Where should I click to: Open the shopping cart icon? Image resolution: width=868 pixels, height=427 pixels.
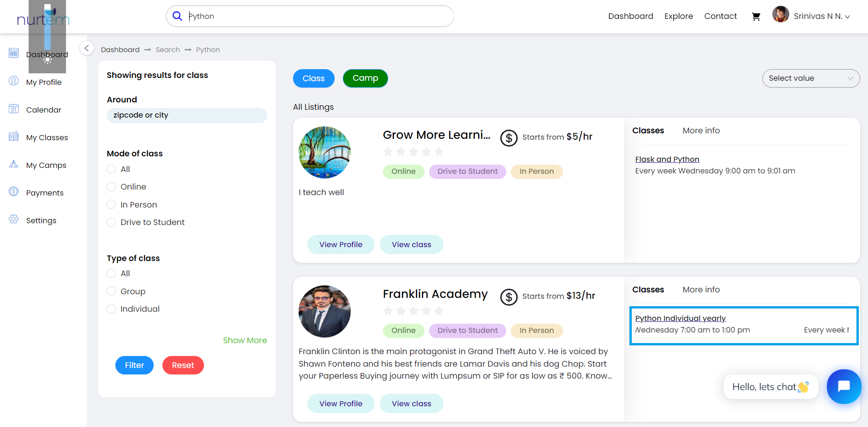[756, 17]
